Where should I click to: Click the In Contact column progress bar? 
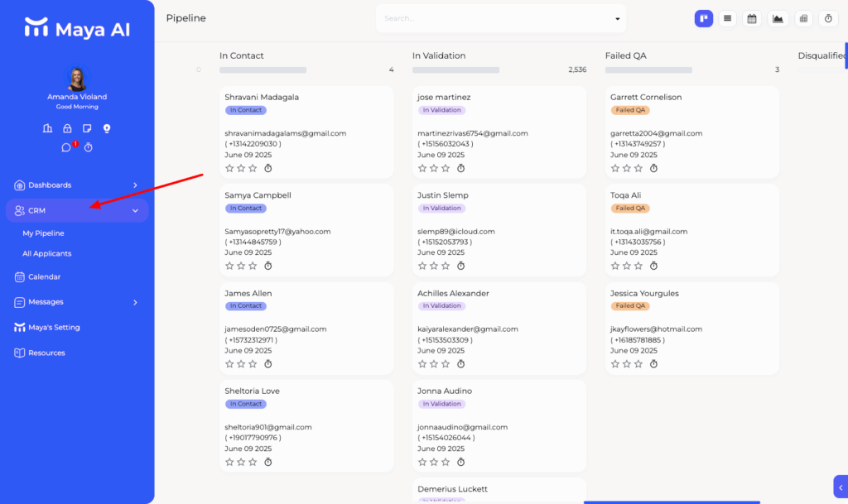click(263, 70)
